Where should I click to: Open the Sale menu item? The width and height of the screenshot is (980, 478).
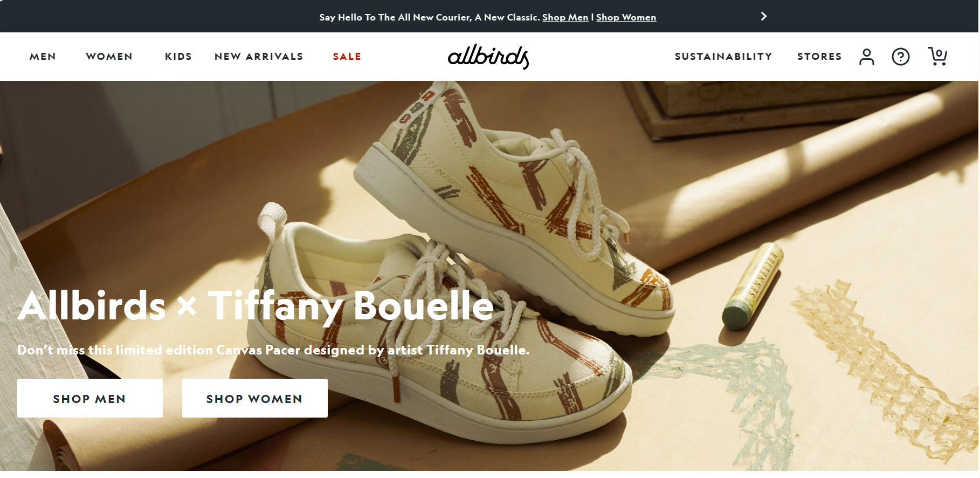(347, 57)
